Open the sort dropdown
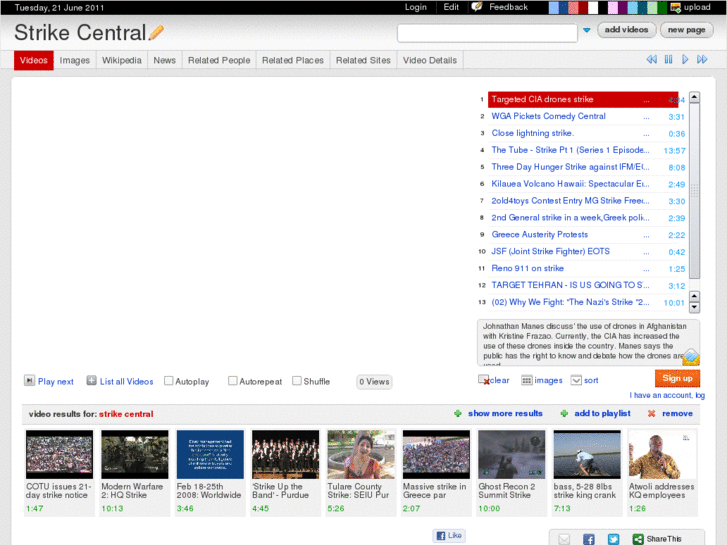 [576, 380]
